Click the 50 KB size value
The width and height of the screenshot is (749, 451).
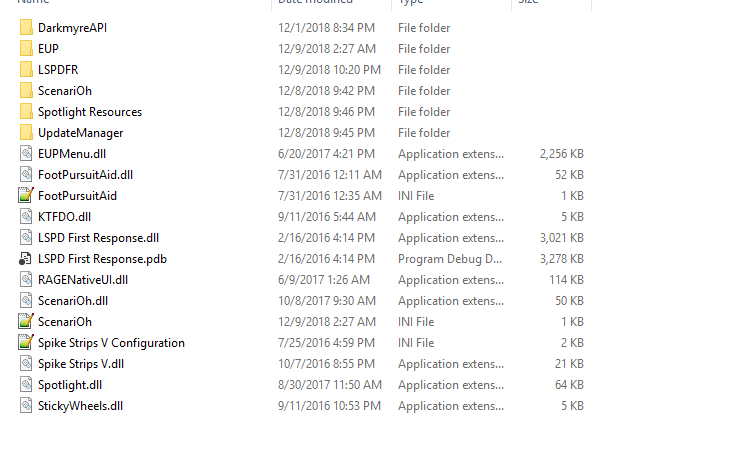click(x=569, y=301)
